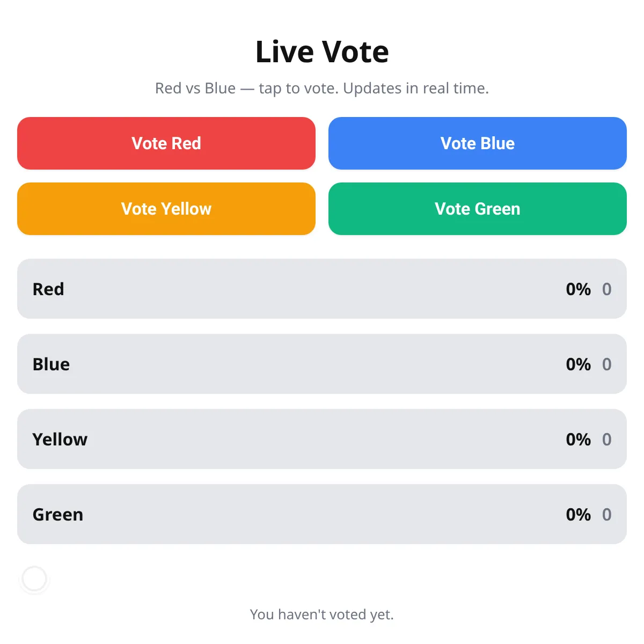644x644 pixels.
Task: Click the vote count in Red row
Action: 606,289
